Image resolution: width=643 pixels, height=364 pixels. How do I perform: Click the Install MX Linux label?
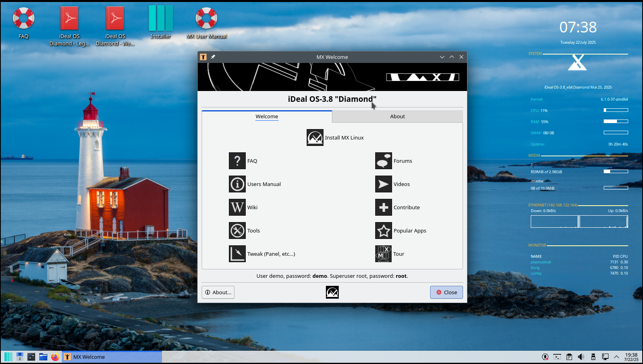click(x=344, y=138)
